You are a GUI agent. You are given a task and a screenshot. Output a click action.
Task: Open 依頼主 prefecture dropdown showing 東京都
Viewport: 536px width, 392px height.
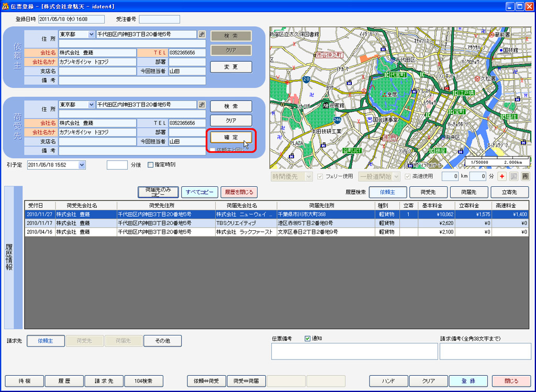pos(91,35)
